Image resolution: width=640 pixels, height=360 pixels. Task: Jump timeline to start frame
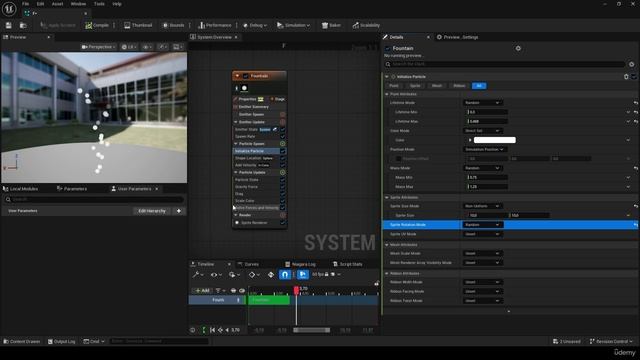(212, 330)
